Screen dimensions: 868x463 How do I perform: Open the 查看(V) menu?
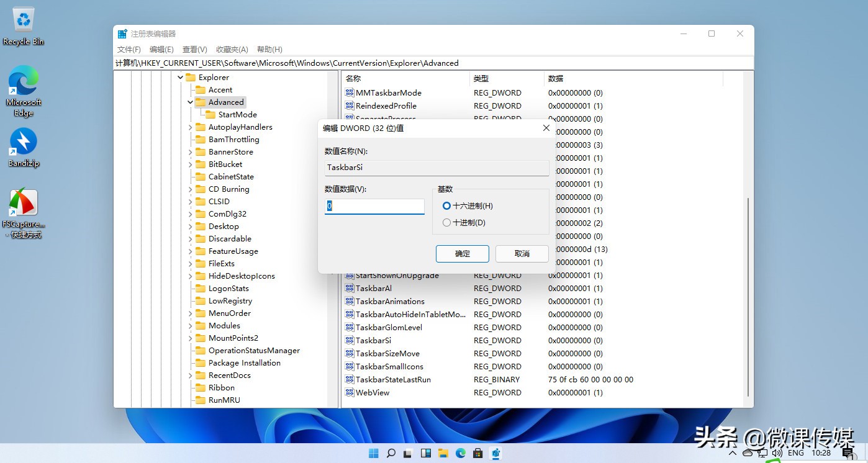(x=195, y=49)
